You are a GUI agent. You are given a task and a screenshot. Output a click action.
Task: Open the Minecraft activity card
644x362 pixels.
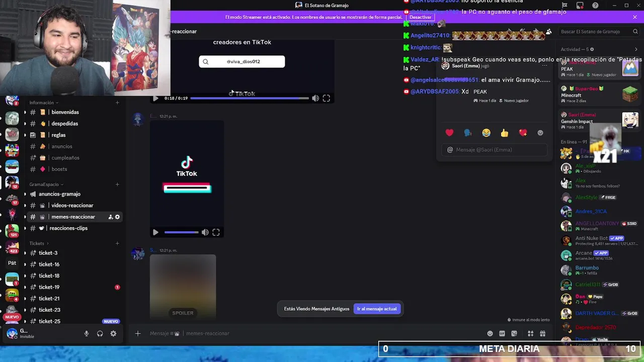pos(600,95)
